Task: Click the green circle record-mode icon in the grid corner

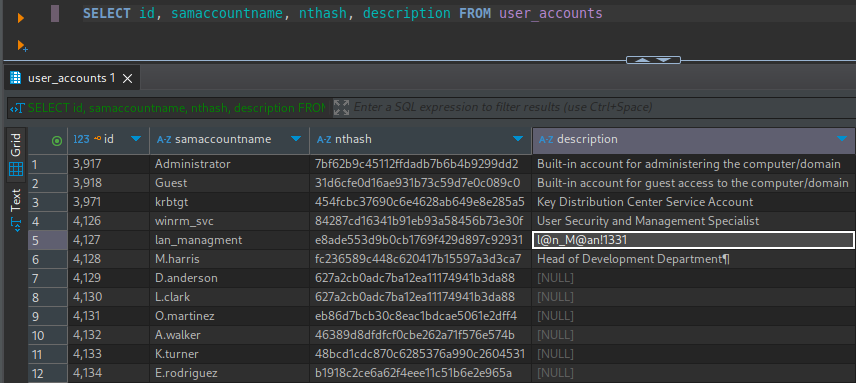Action: [x=56, y=141]
